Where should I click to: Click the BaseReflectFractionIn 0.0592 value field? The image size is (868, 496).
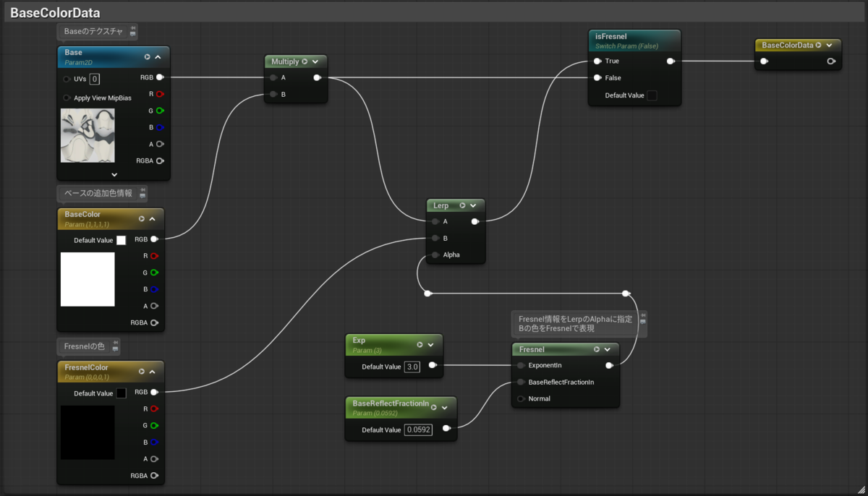(x=418, y=430)
